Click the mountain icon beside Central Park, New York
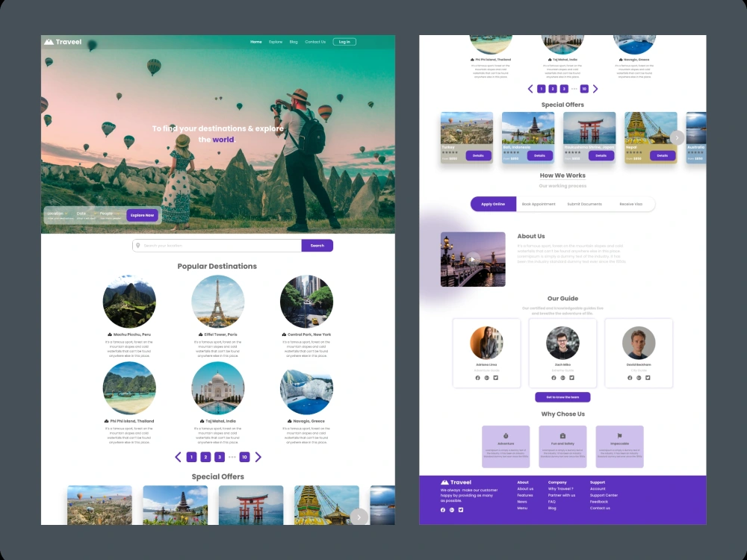This screenshot has width=747, height=560. point(285,335)
